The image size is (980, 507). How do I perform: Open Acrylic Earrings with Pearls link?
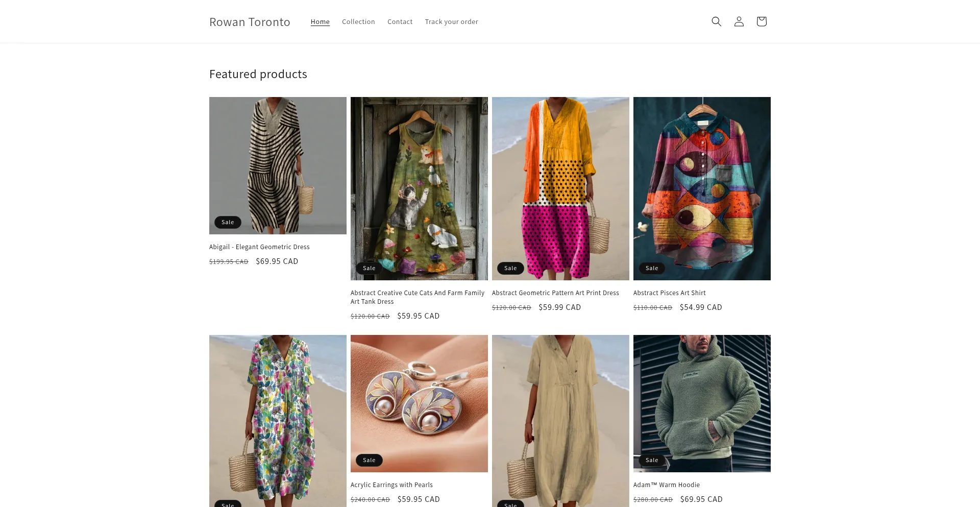point(391,485)
